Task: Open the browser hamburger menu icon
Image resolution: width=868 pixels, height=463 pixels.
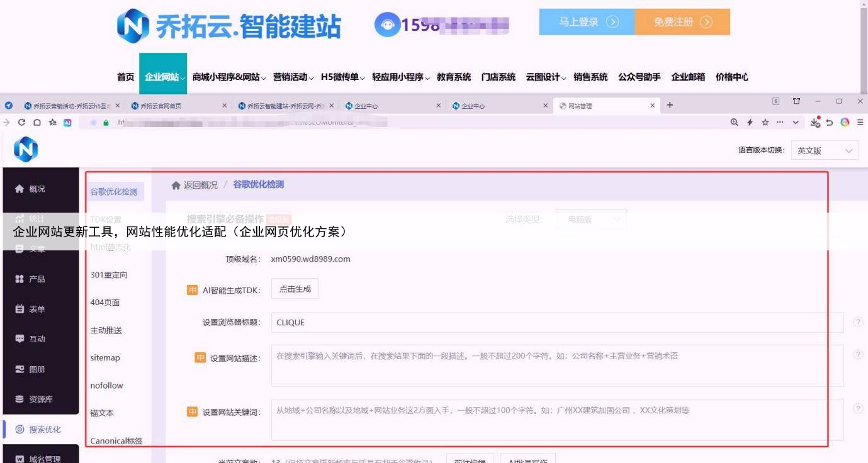Action: (860, 123)
